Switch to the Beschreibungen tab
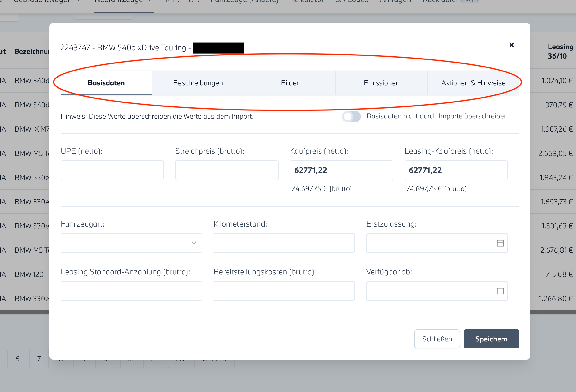576x392 pixels. (198, 83)
